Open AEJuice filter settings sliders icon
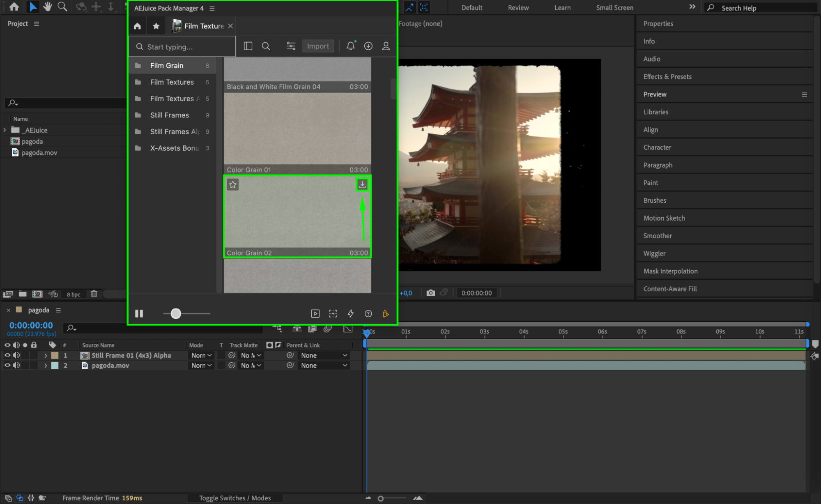The height and width of the screenshot is (504, 821). tap(291, 46)
